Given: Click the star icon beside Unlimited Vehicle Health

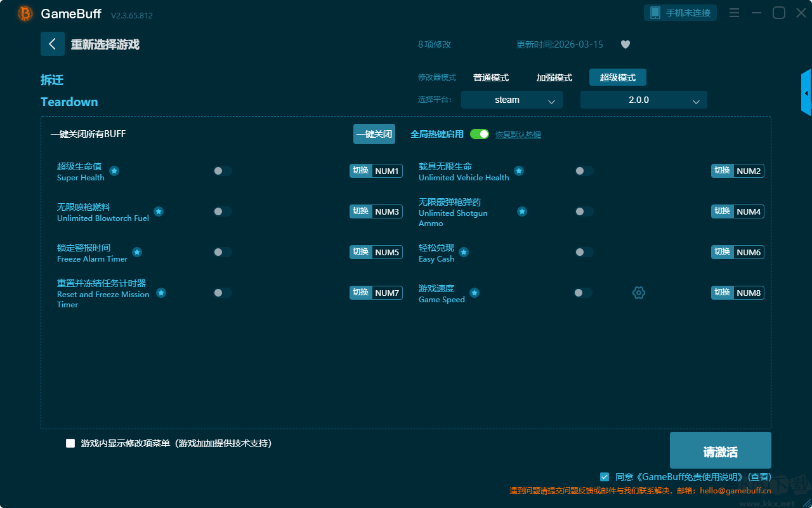Looking at the screenshot, I should [519, 171].
